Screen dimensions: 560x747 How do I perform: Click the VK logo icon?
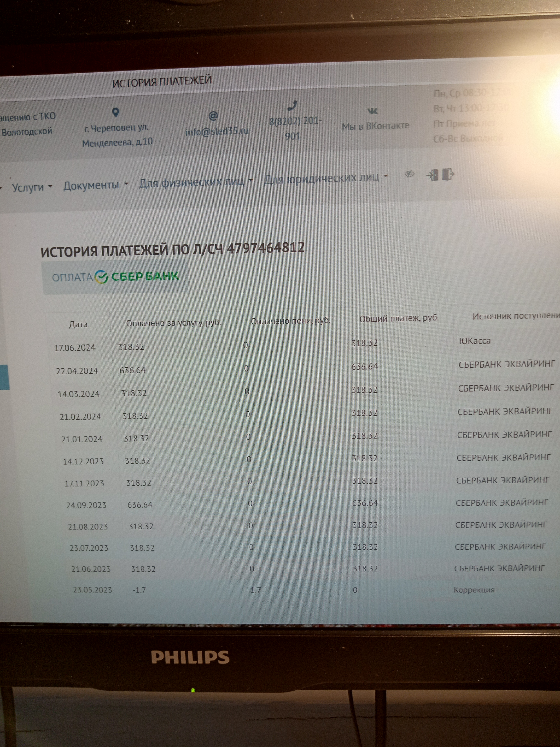[x=372, y=111]
